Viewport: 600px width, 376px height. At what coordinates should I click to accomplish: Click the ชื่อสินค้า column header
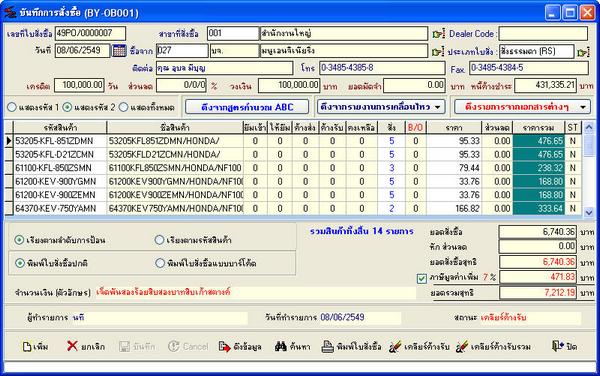tap(175, 127)
